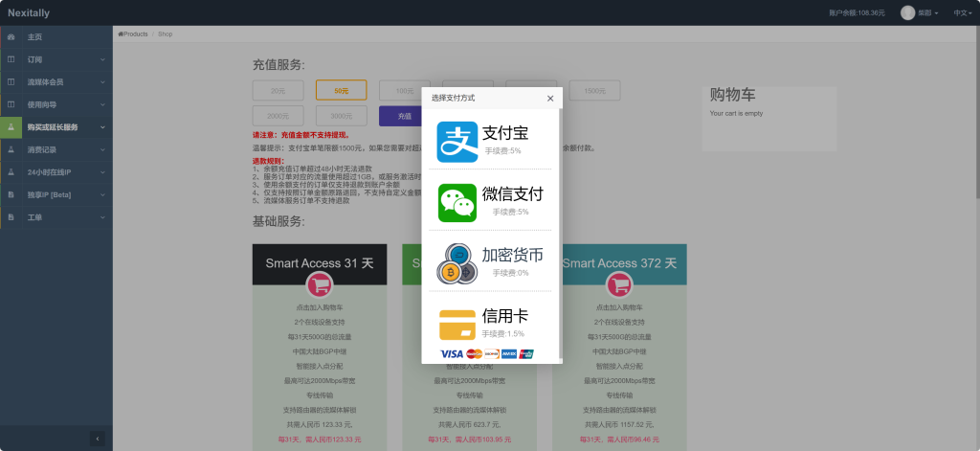Expand the 消费记录 submenu chevron

click(102, 150)
